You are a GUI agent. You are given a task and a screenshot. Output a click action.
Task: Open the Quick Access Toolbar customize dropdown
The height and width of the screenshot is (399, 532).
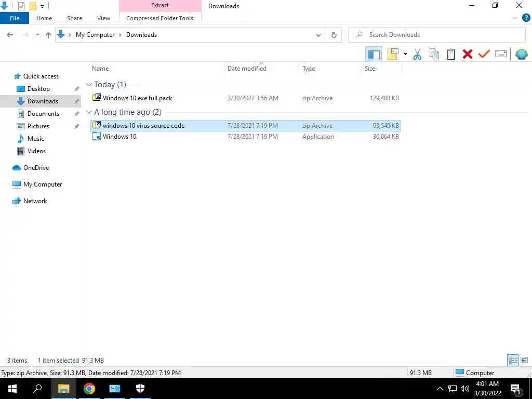click(x=43, y=6)
